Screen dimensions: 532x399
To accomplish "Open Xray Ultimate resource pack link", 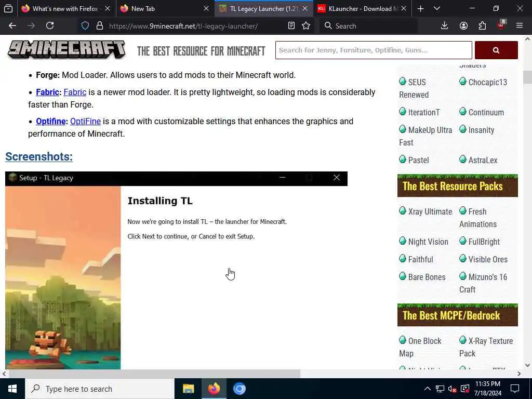I will [425, 212].
